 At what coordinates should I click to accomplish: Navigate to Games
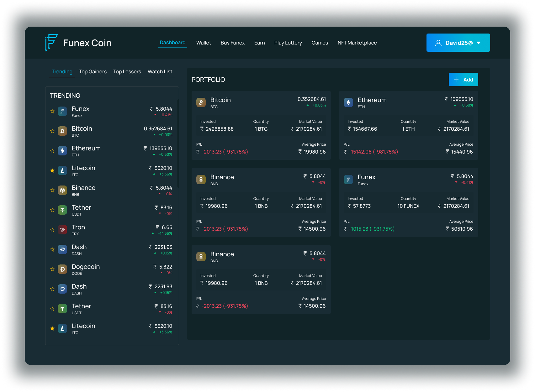coord(320,43)
